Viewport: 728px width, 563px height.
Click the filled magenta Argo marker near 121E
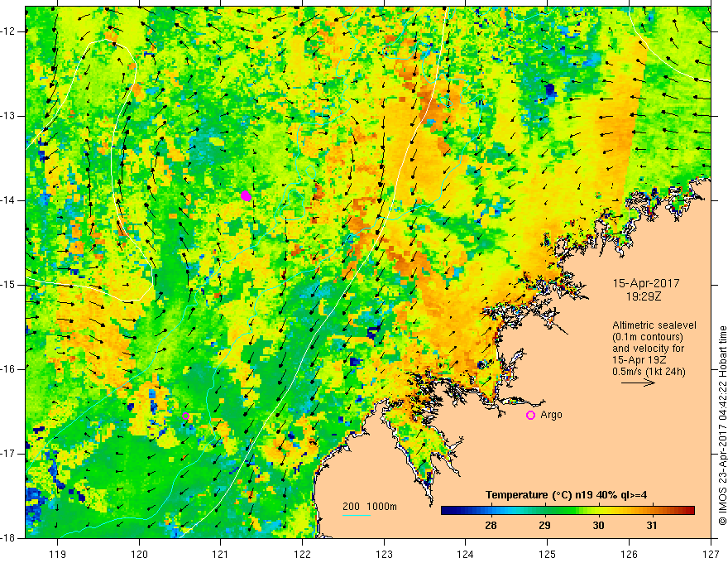click(x=246, y=196)
